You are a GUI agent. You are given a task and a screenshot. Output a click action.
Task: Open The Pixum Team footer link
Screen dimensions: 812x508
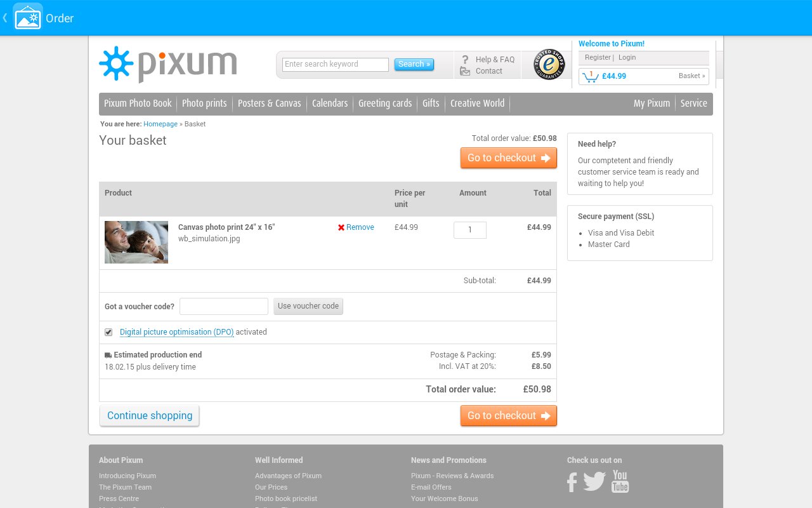click(126, 487)
